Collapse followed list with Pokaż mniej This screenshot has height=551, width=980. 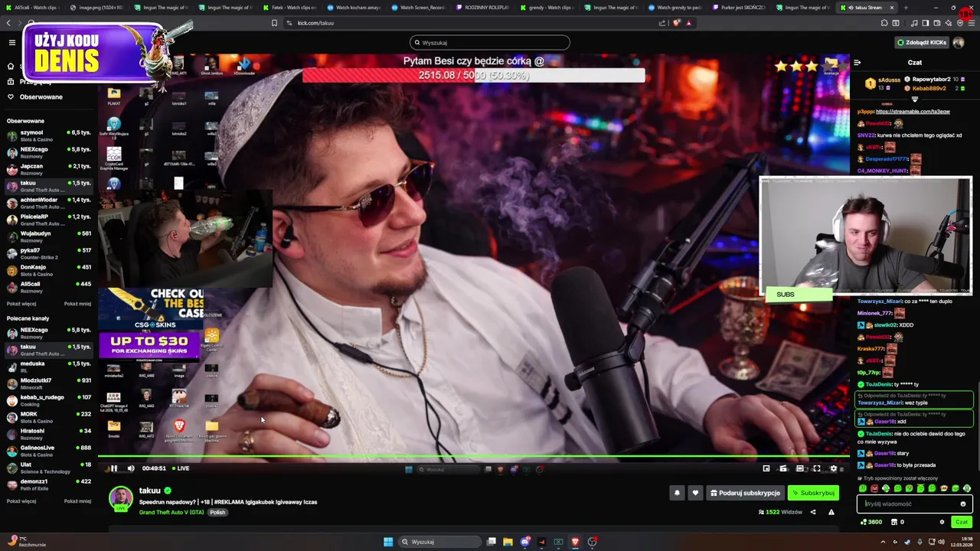[x=77, y=304]
